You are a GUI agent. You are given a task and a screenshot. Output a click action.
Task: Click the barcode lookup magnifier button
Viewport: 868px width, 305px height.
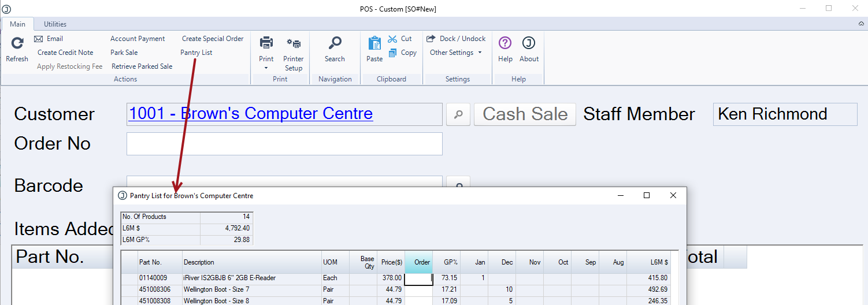[x=459, y=182]
